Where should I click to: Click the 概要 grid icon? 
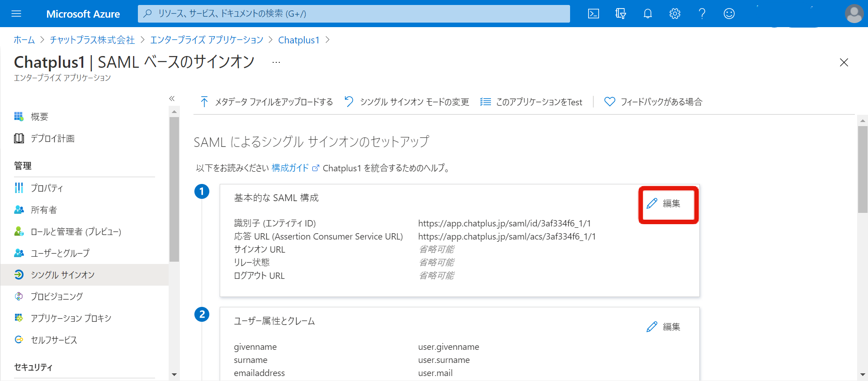tap(19, 117)
